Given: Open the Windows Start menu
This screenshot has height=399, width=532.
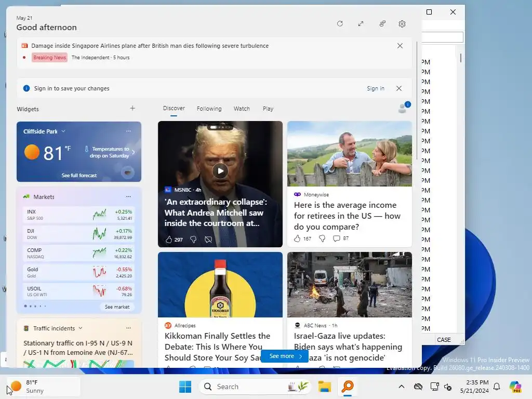Looking at the screenshot, I should [x=185, y=387].
